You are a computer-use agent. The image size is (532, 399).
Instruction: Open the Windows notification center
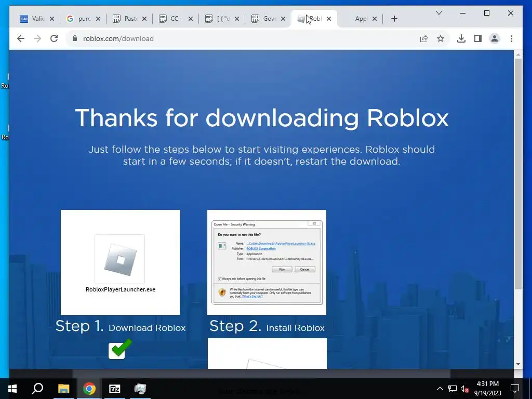coord(515,389)
